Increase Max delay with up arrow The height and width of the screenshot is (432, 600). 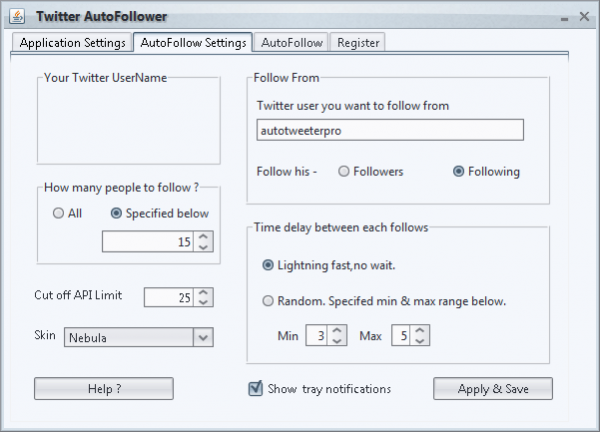click(420, 331)
